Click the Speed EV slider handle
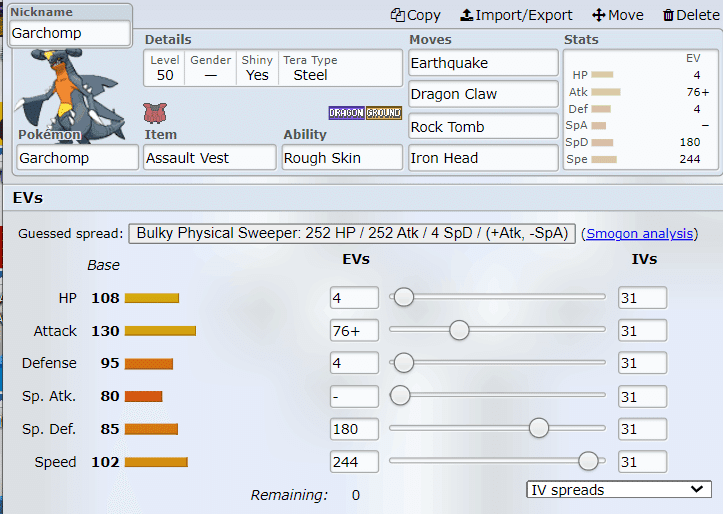The width and height of the screenshot is (723, 514). click(588, 461)
